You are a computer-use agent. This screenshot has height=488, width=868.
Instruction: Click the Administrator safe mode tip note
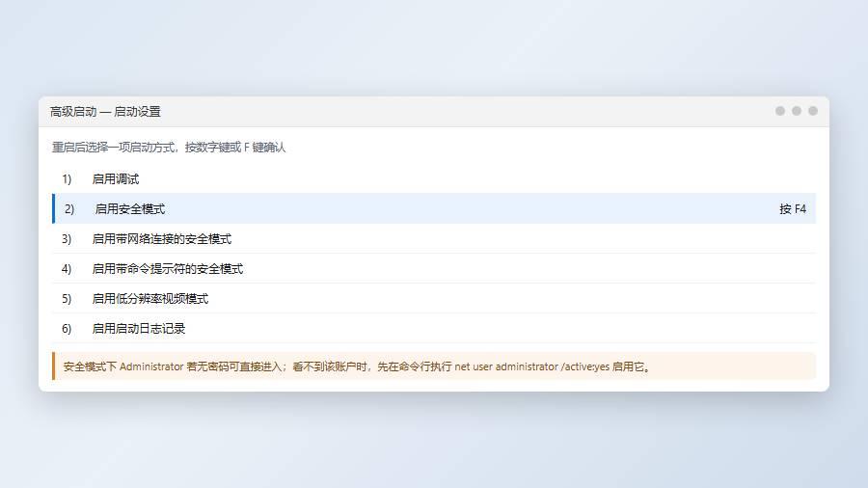pyautogui.click(x=433, y=366)
